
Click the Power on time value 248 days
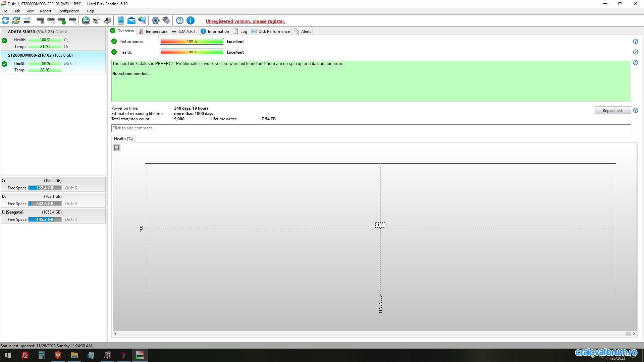pyautogui.click(x=191, y=108)
